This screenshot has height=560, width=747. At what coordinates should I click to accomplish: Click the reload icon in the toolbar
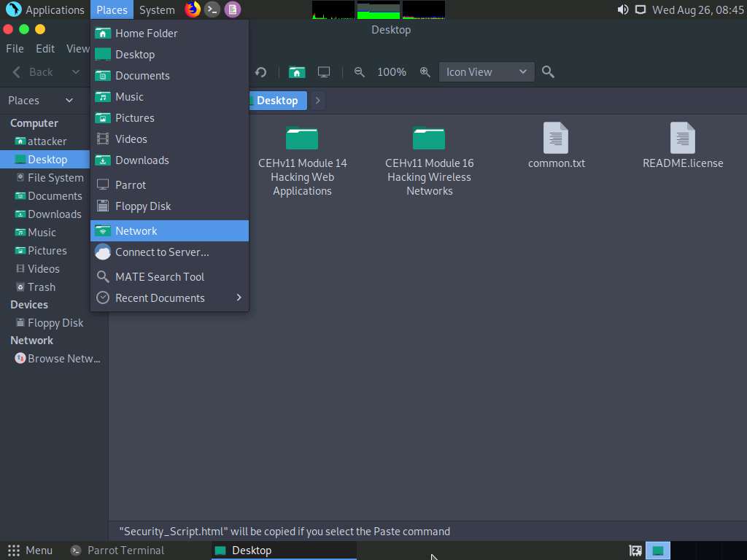[x=261, y=72]
